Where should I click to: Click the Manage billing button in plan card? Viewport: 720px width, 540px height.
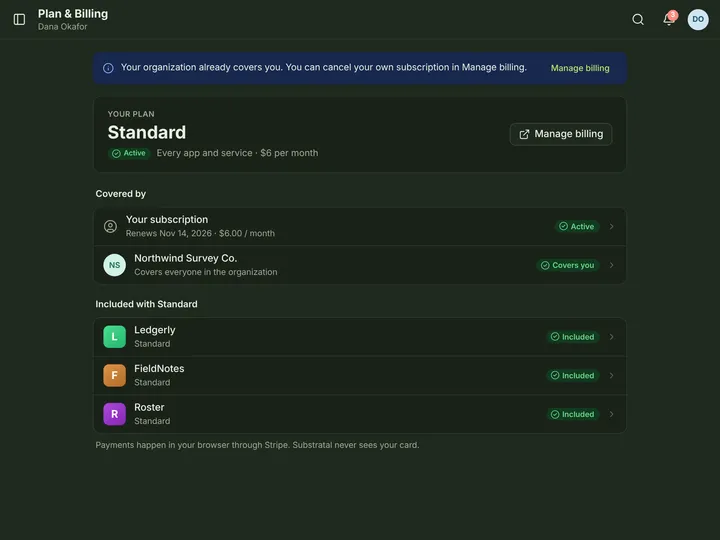(561, 134)
